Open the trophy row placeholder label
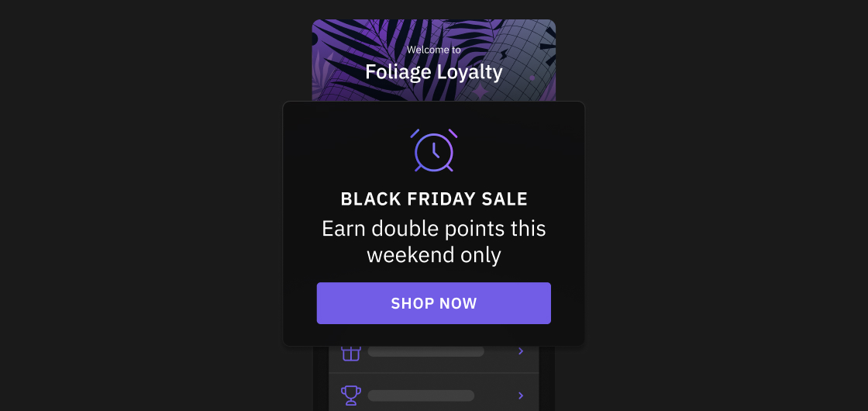This screenshot has height=411, width=868. point(421,395)
